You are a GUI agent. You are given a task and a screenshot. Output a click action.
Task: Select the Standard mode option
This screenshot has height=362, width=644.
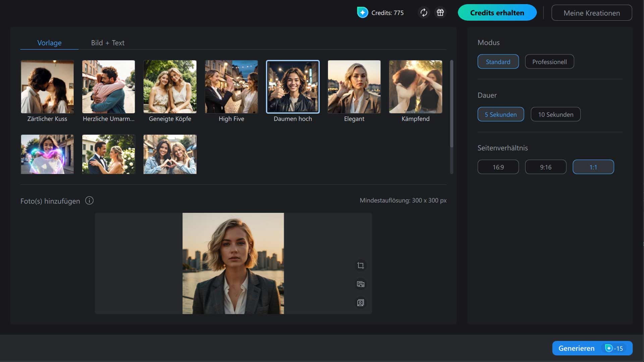pos(498,62)
